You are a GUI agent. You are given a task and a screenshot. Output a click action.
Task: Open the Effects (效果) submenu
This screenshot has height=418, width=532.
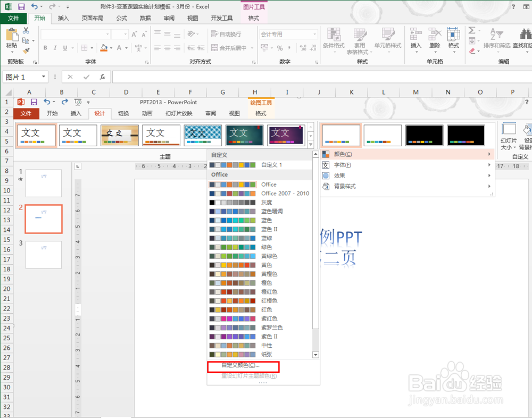[x=408, y=175]
